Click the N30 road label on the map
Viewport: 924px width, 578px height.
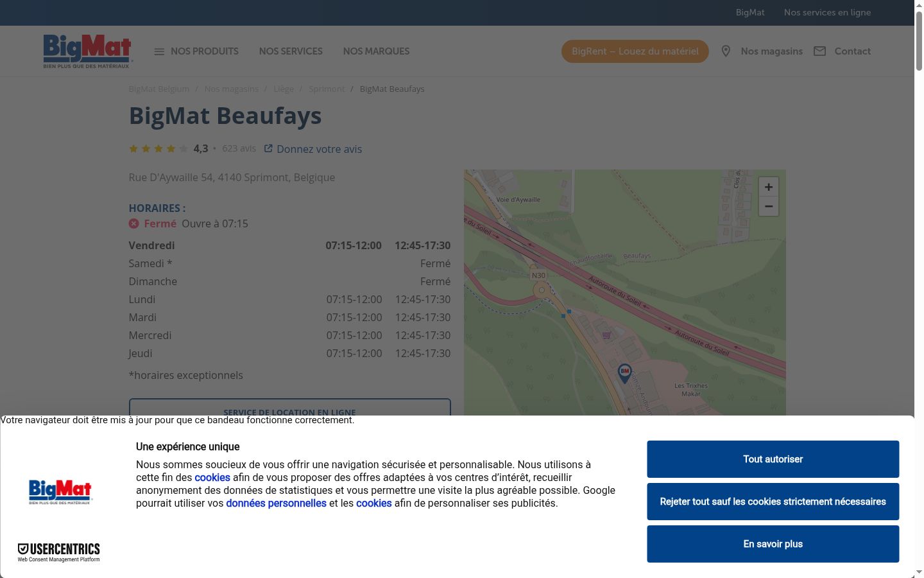(538, 275)
